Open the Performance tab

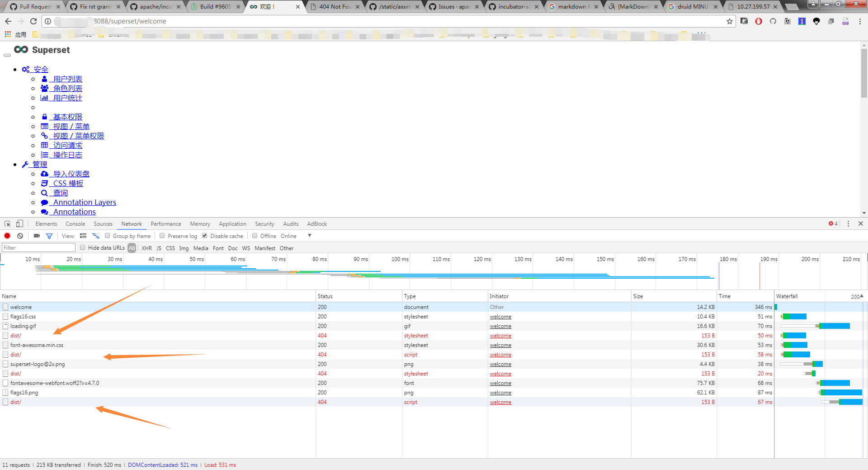pos(166,223)
